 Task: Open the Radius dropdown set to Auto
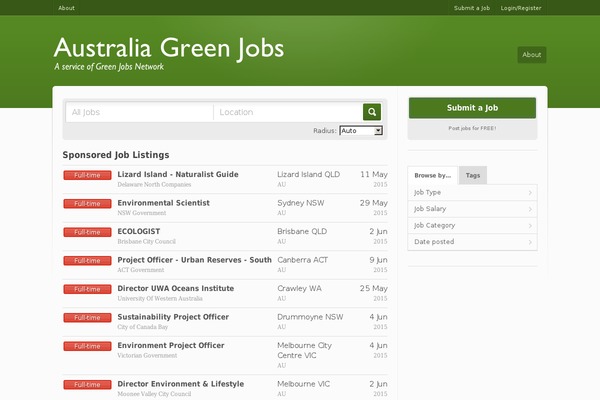(x=361, y=131)
